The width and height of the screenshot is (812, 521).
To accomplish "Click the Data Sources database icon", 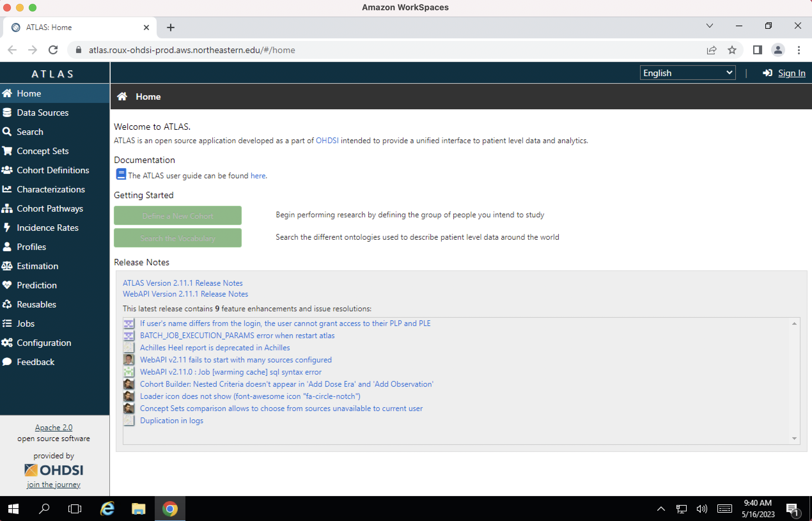I will point(7,112).
